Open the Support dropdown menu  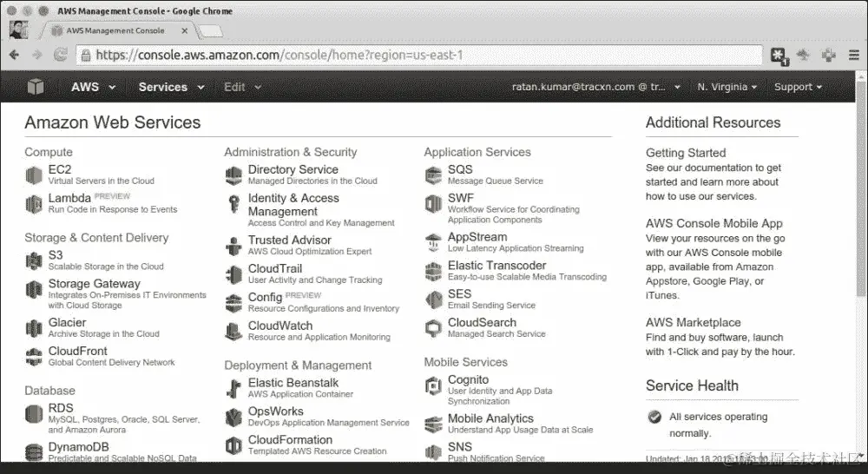pos(798,87)
